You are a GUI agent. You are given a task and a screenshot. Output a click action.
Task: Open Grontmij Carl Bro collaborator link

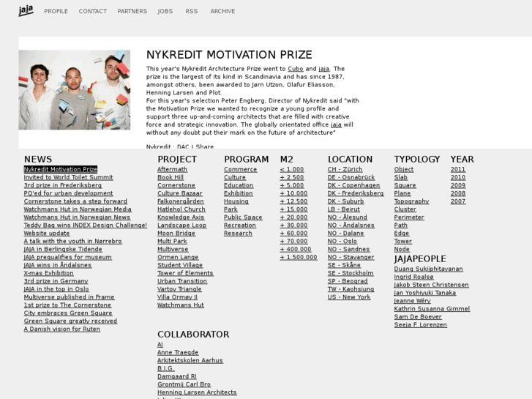point(184,384)
